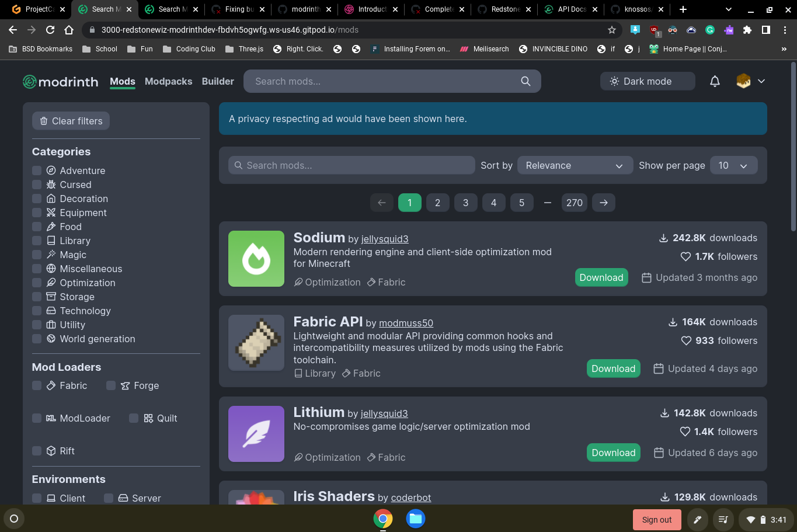Open the Builder nav tab
The width and height of the screenshot is (797, 532).
pyautogui.click(x=218, y=82)
